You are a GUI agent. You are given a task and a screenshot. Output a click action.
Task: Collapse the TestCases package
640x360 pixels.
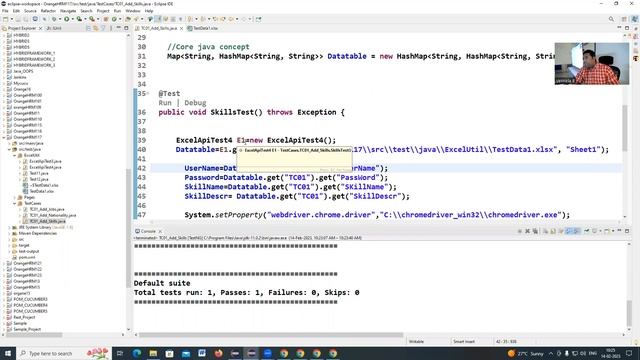(x=15, y=203)
